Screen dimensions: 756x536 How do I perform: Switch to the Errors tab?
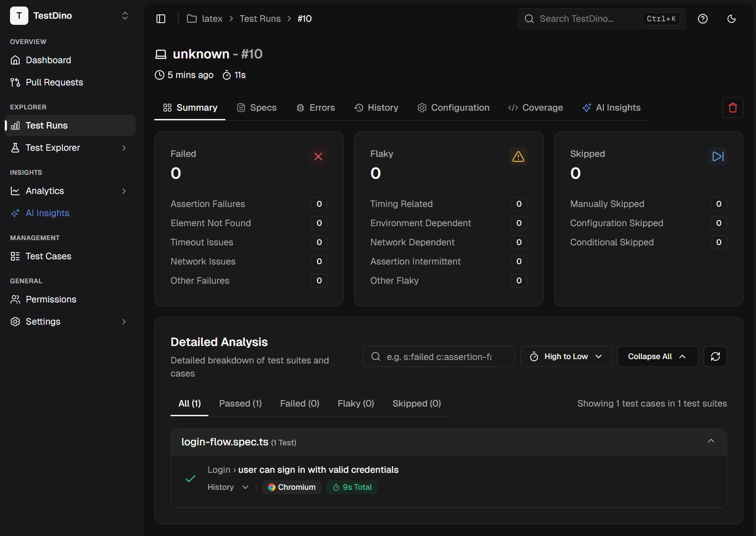point(316,108)
